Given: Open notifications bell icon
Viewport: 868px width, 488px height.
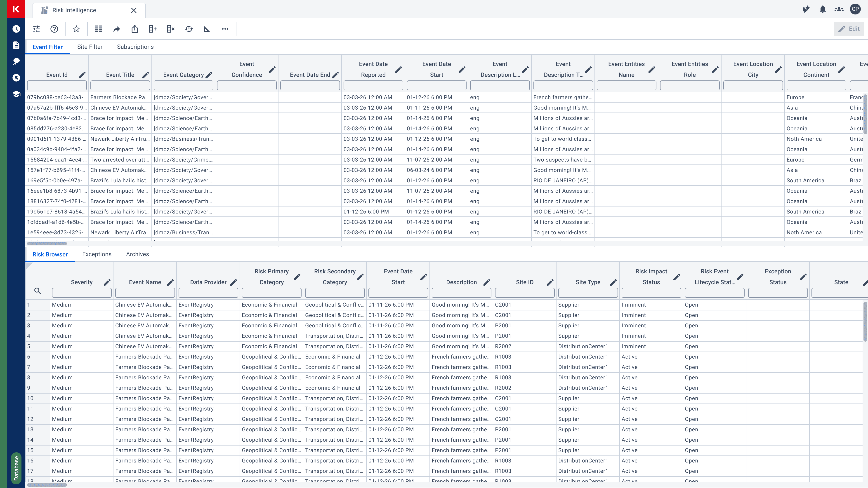Looking at the screenshot, I should pyautogui.click(x=823, y=9).
